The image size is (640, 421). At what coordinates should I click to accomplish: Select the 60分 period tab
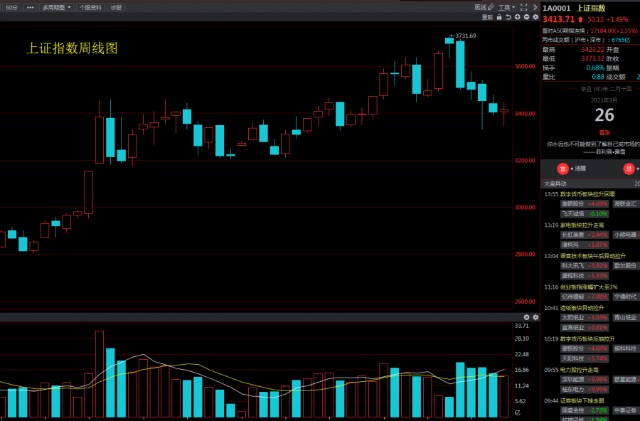coord(11,7)
